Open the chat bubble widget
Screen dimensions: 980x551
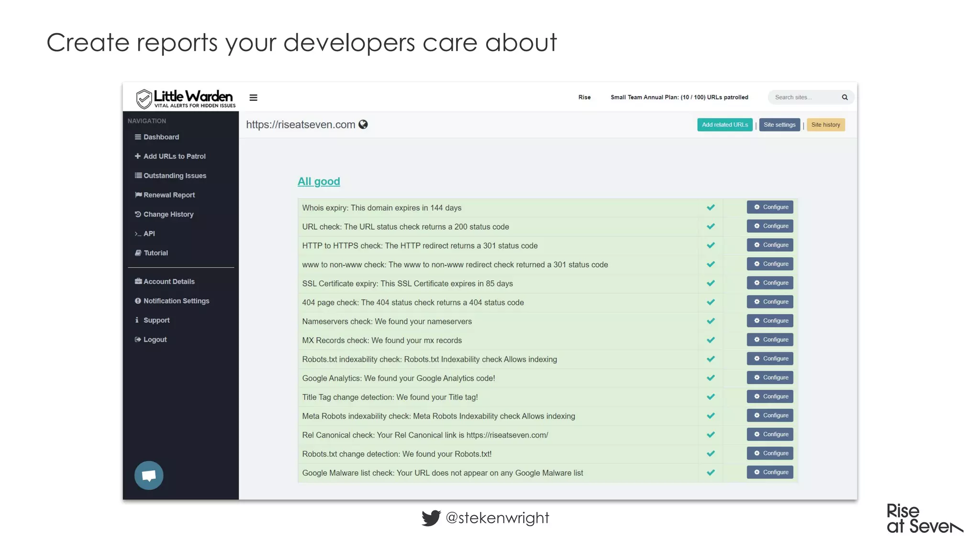149,475
